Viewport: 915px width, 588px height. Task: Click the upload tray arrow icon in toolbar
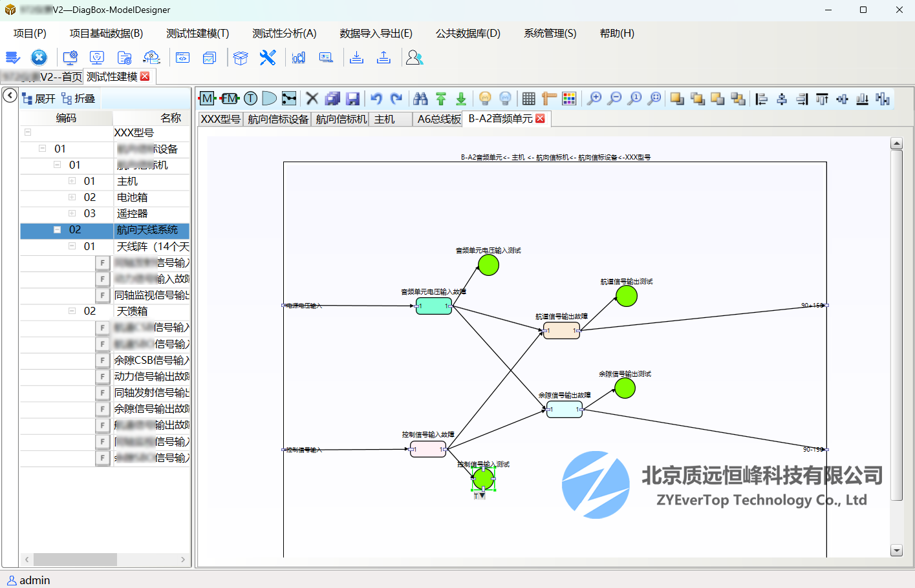pyautogui.click(x=383, y=58)
